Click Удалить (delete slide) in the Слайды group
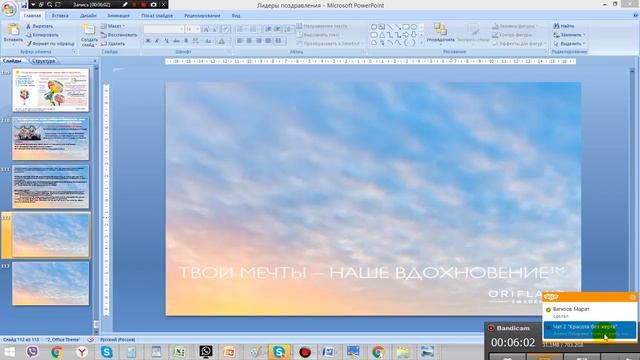The height and width of the screenshot is (360, 640). tap(113, 43)
